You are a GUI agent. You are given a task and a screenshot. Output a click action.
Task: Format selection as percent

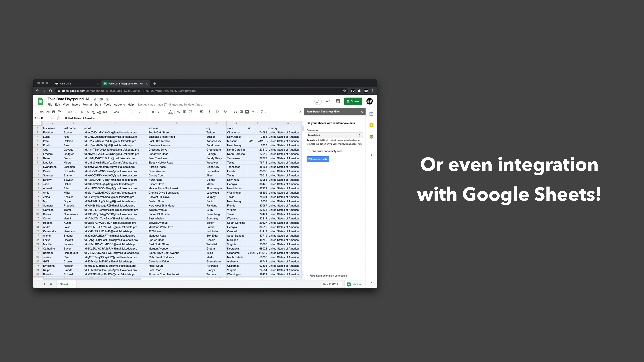coord(88,112)
